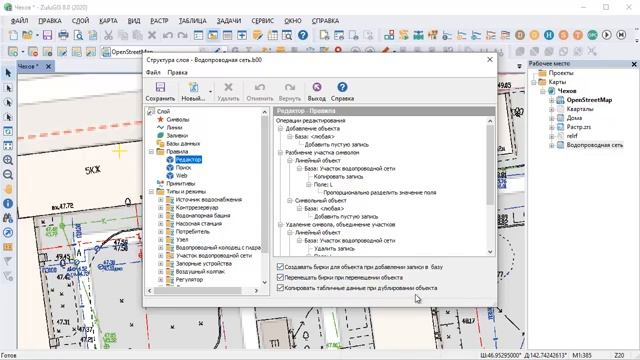The height and width of the screenshot is (360, 640).
Task: Click the green circle icon in top toolbar
Action: [592, 36]
